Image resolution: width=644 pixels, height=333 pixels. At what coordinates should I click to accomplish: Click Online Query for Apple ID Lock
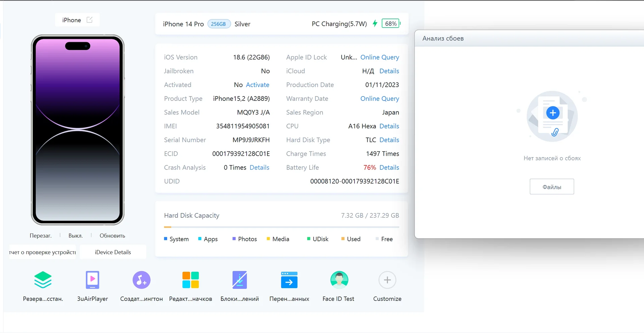380,57
